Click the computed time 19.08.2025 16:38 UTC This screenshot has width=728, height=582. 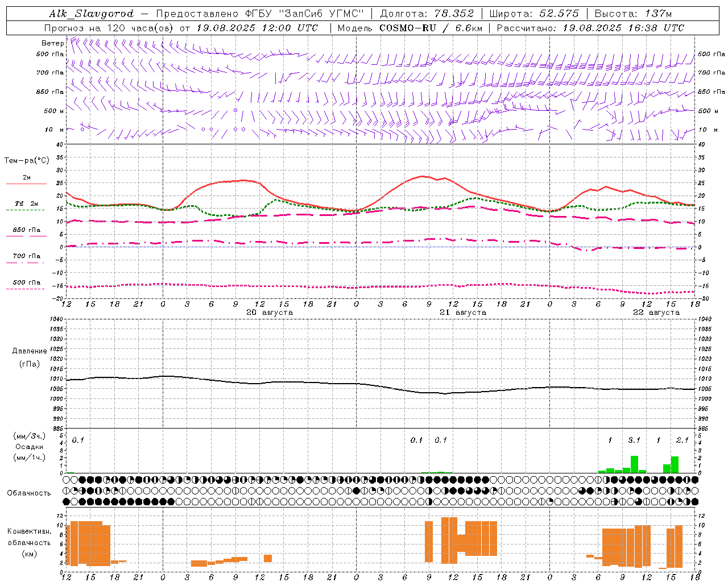pyautogui.click(x=623, y=28)
